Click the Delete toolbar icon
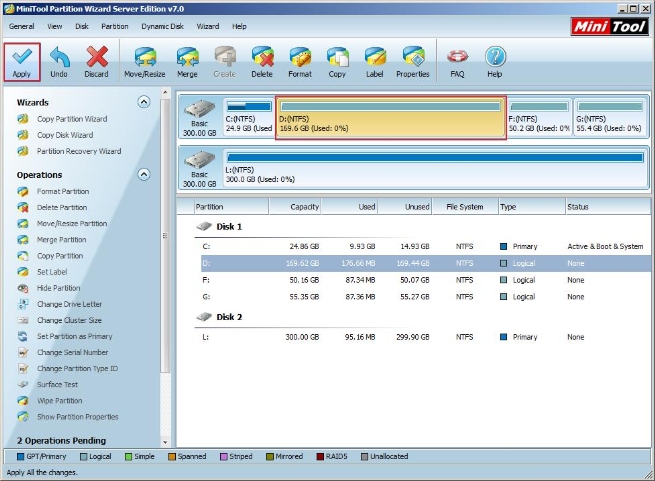The height and width of the screenshot is (481, 655). [262, 62]
